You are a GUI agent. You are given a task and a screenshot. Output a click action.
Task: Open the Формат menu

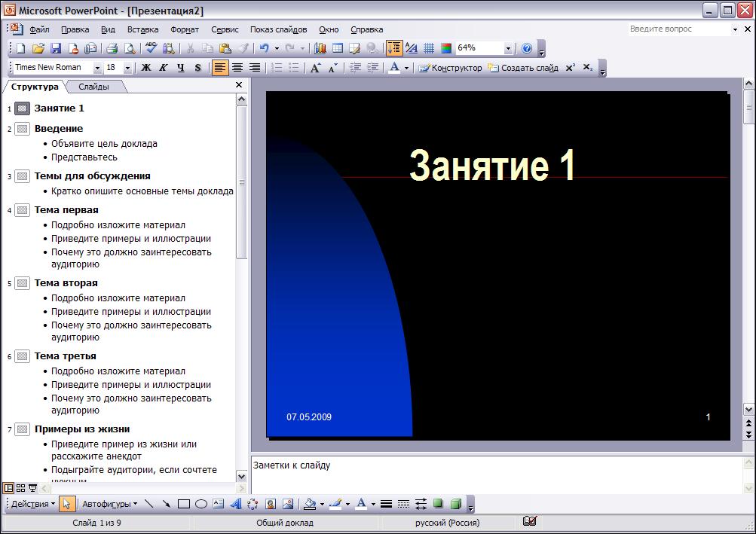click(x=185, y=29)
